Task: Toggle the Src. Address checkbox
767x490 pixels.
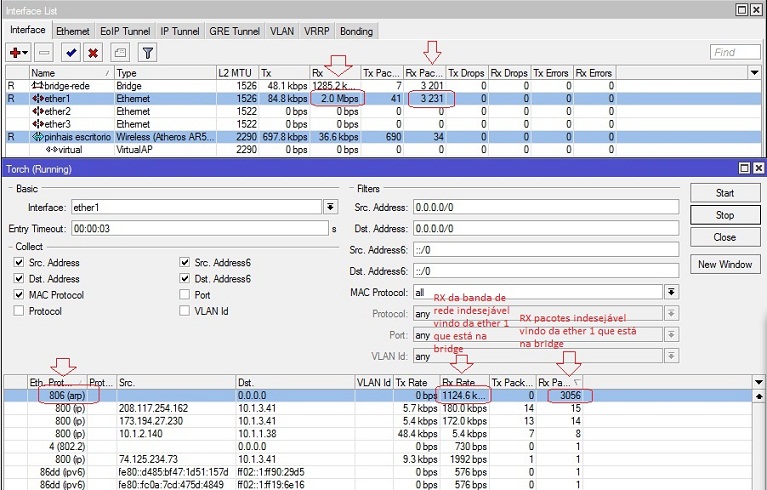Action: coord(20,262)
